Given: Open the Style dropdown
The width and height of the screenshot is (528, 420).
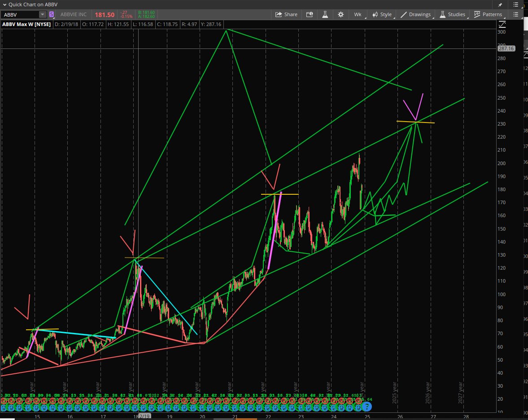Looking at the screenshot, I should tap(382, 14).
